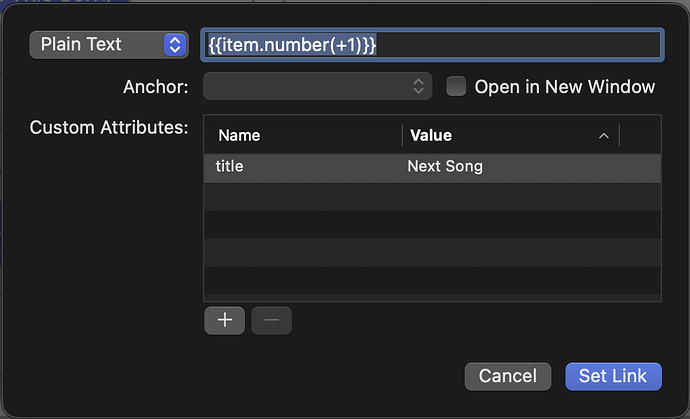Image resolution: width=690 pixels, height=419 pixels.
Task: Click the sort arrow in Value header
Action: [x=603, y=135]
